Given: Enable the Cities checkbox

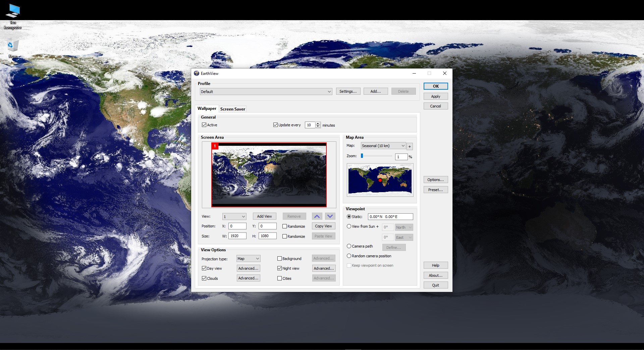Looking at the screenshot, I should (x=279, y=278).
